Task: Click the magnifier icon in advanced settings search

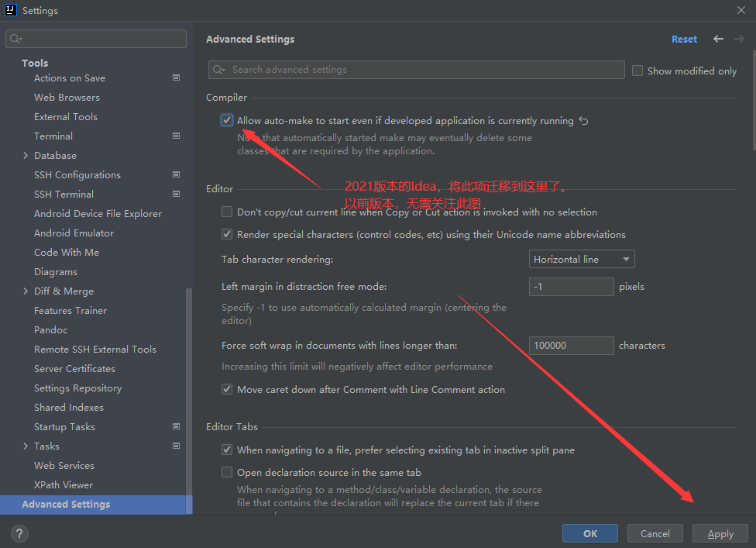Action: (219, 70)
